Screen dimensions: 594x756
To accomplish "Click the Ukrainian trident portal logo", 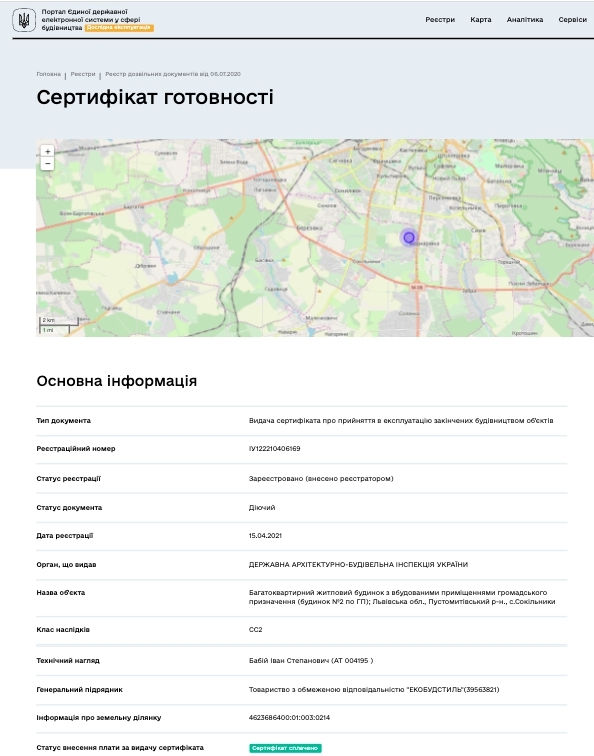I will pyautogui.click(x=24, y=20).
